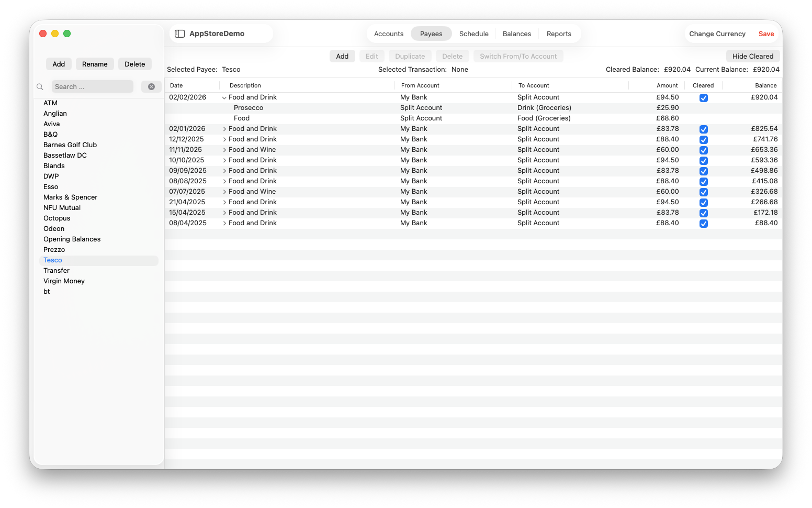This screenshot has height=508, width=812.
Task: Open the Reports tab
Action: pyautogui.click(x=559, y=34)
